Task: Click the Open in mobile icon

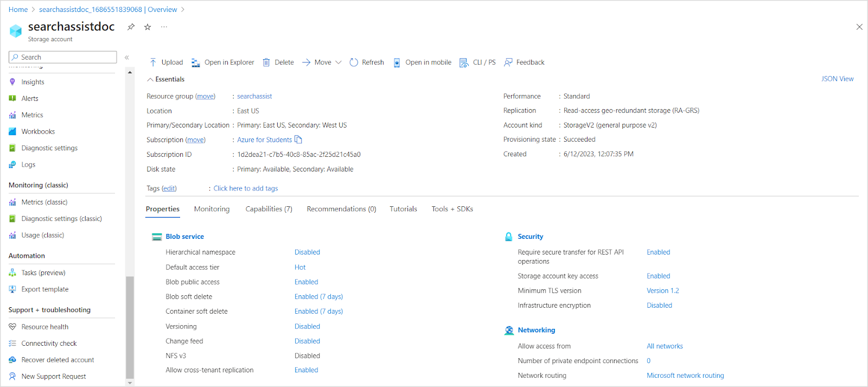Action: [x=397, y=62]
